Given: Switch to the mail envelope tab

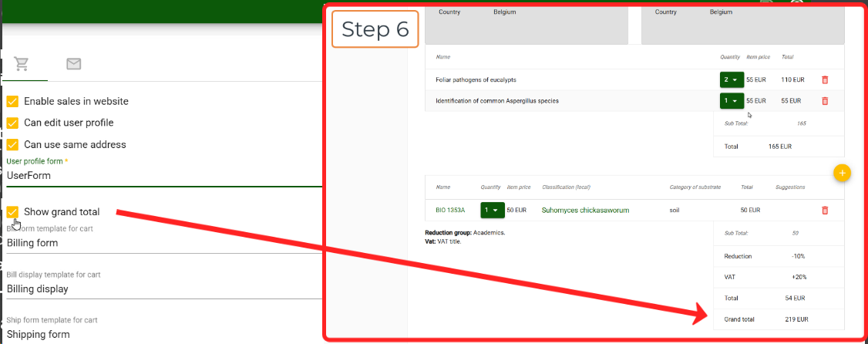Looking at the screenshot, I should (74, 64).
